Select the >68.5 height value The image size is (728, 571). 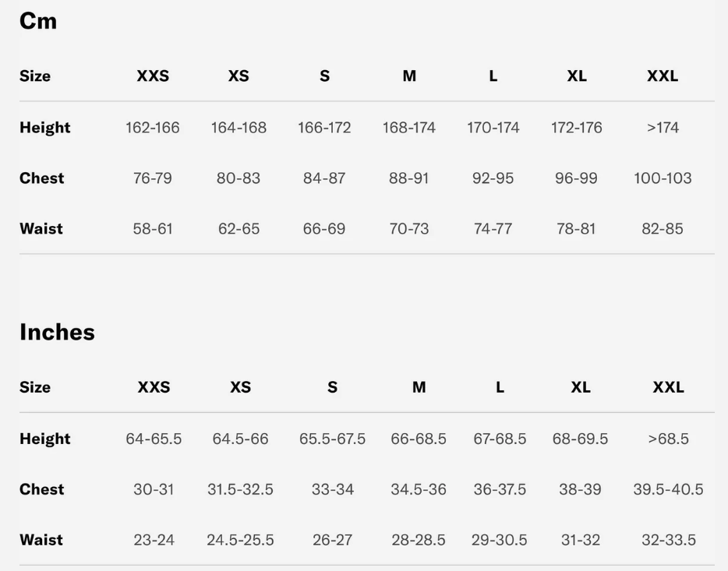coord(668,439)
